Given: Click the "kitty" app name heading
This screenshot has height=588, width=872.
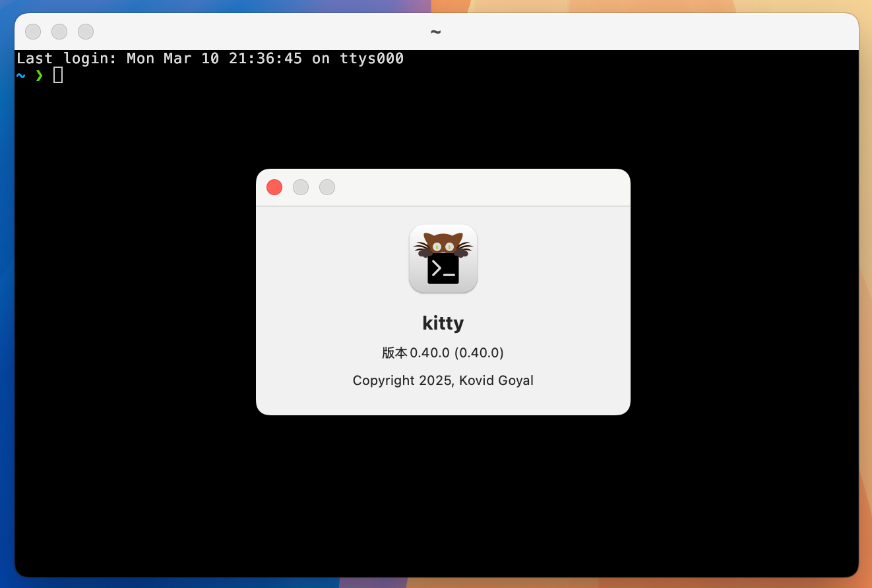Looking at the screenshot, I should (x=443, y=323).
